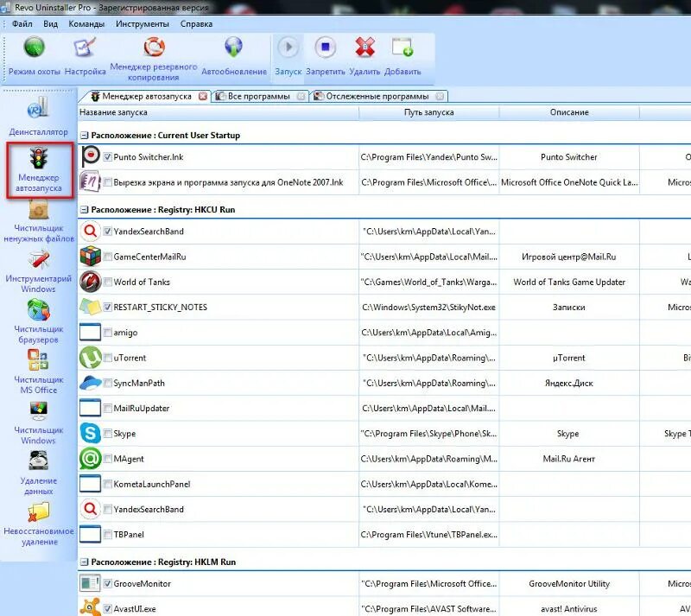Open Настройка settings toolbar icon
Screen dimensions: 691x616
pyautogui.click(x=85, y=48)
